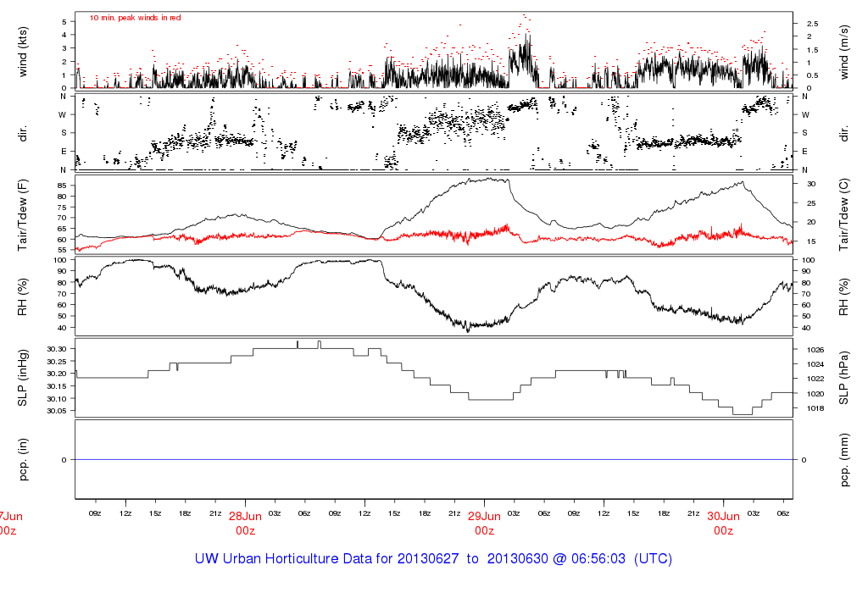Click the pcp. (mm) axis label
This screenshot has height=593, width=868.
coord(844,460)
